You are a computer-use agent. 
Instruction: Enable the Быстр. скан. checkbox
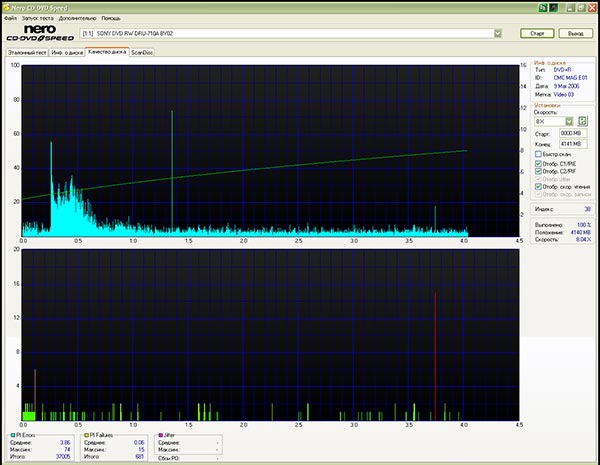tap(538, 154)
